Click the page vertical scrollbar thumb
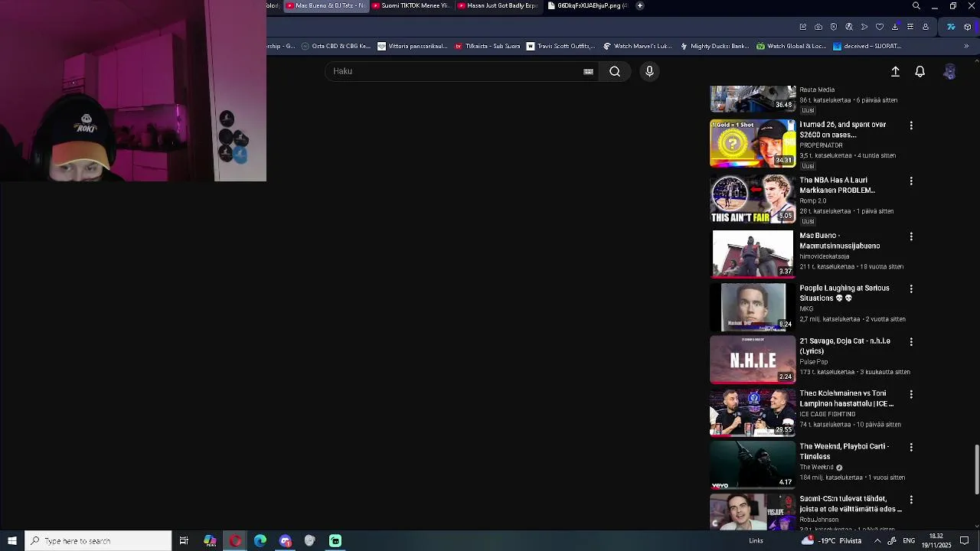The width and height of the screenshot is (980, 551). tap(976, 470)
